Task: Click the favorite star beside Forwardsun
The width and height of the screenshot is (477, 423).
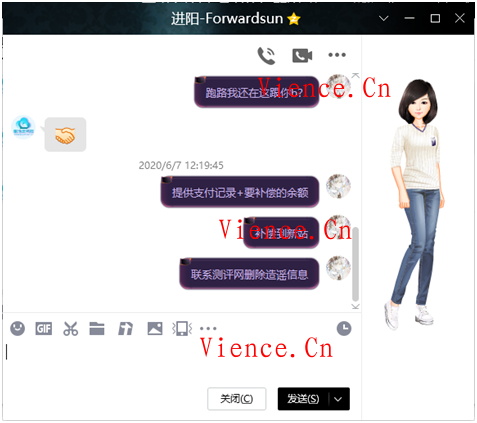Action: click(x=294, y=19)
